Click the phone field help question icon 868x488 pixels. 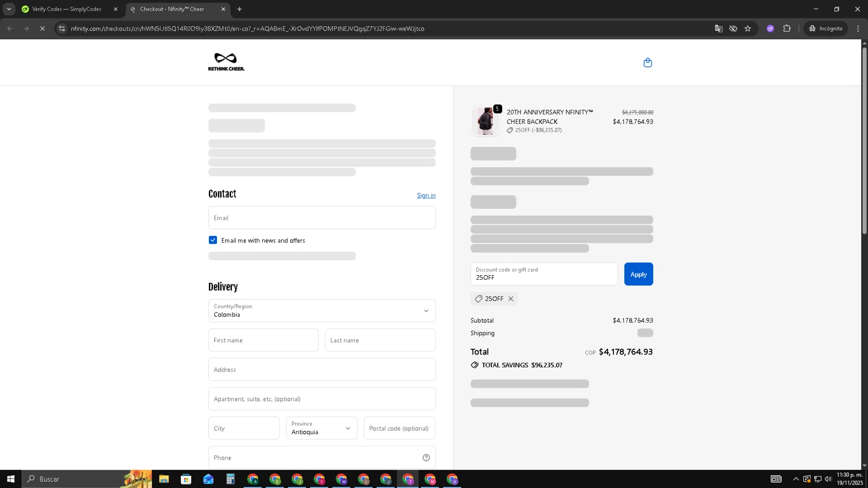pyautogui.click(x=426, y=458)
